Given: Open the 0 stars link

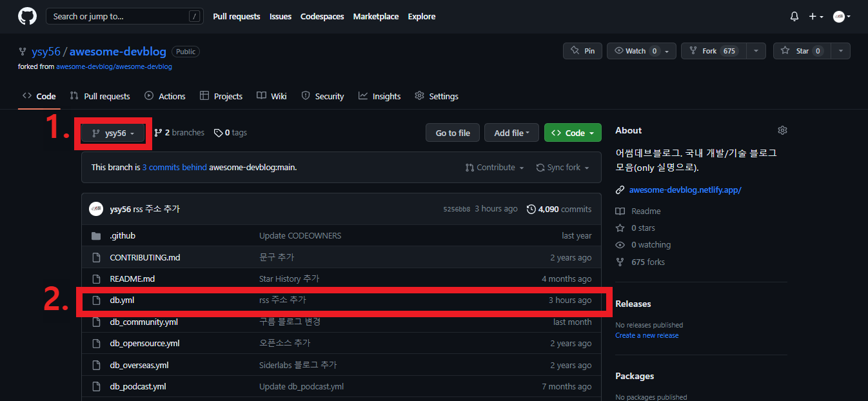Looking at the screenshot, I should point(636,228).
